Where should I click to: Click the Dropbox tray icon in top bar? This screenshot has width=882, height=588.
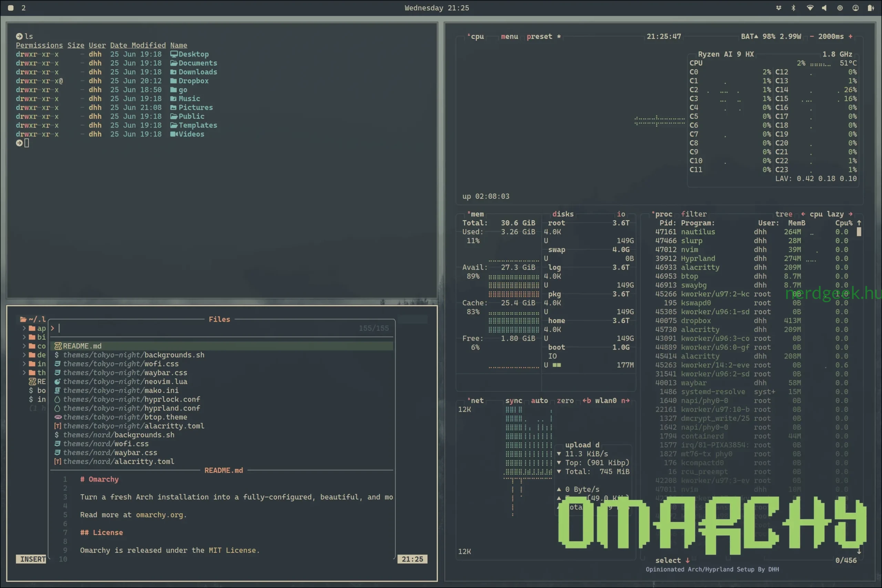(x=779, y=8)
